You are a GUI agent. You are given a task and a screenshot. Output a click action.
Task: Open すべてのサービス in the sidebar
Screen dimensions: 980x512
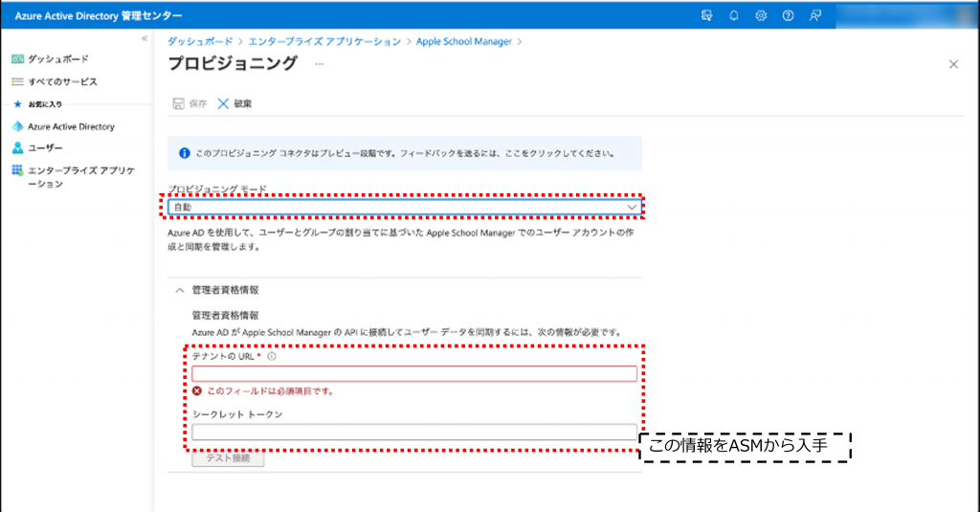click(x=55, y=82)
